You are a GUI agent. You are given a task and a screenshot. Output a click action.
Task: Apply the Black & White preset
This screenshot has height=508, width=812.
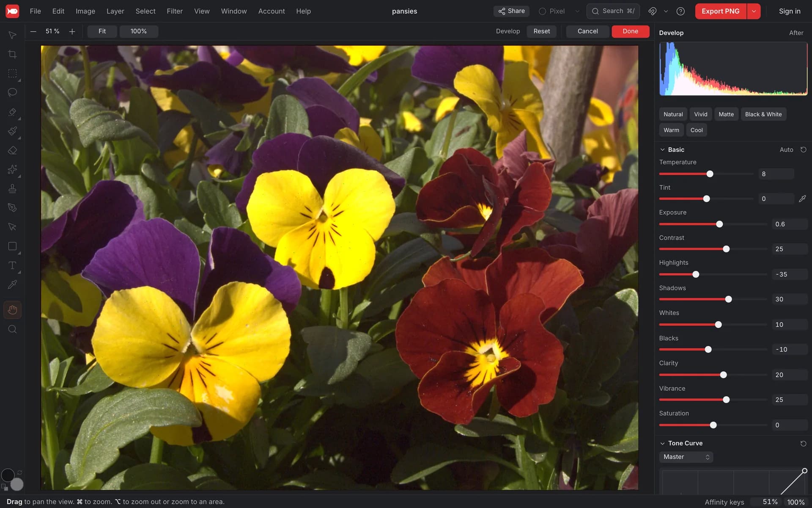pyautogui.click(x=763, y=114)
